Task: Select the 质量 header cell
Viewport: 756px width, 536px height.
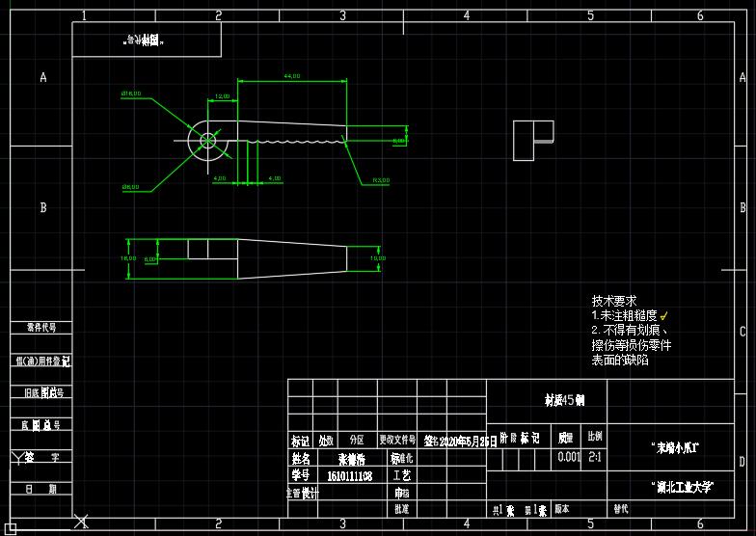Action: click(565, 438)
